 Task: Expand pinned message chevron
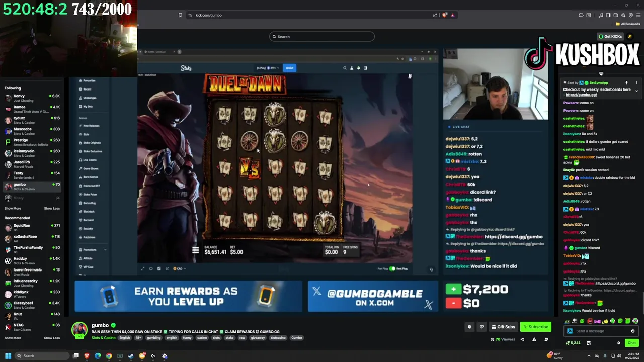click(x=636, y=91)
